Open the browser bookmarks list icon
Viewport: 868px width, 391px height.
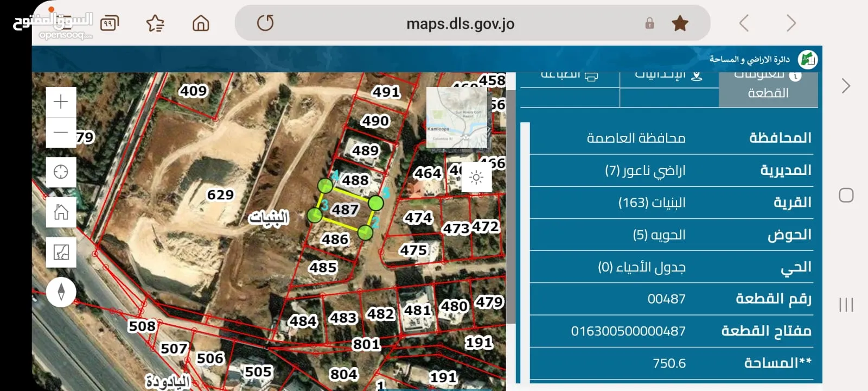click(x=155, y=23)
